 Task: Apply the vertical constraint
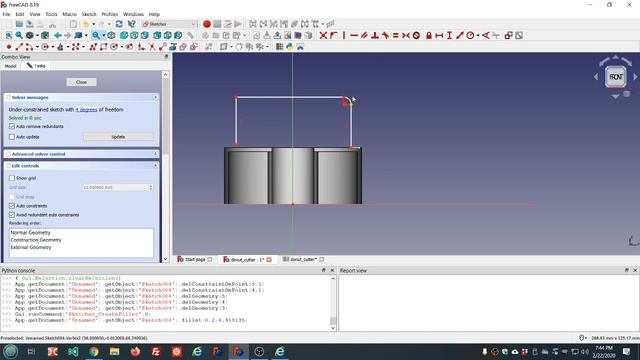point(344,36)
